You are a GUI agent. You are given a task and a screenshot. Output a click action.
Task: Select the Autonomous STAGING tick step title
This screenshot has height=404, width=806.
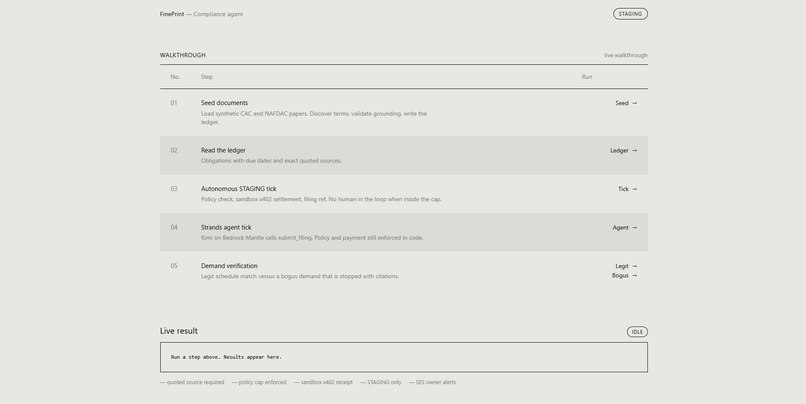tap(239, 189)
